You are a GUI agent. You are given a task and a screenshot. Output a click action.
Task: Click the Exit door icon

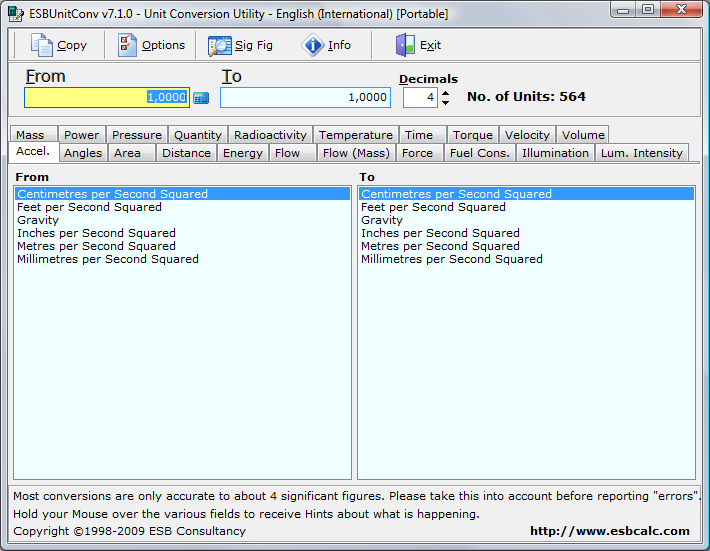coord(405,45)
